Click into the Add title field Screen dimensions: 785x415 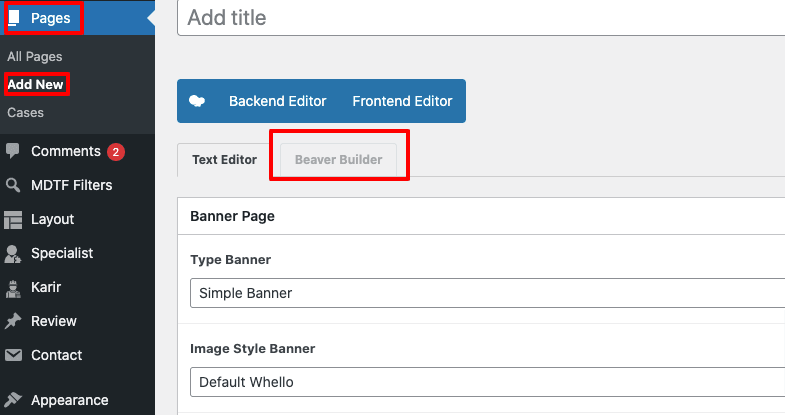click(x=480, y=18)
